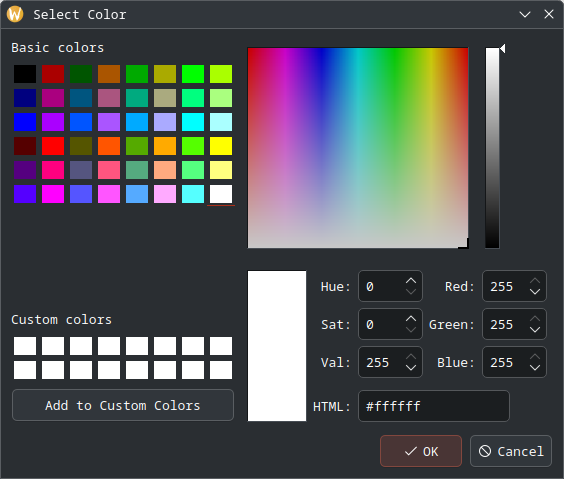The height and width of the screenshot is (479, 564).
Task: Click inside the HTML color code field
Action: pos(434,406)
